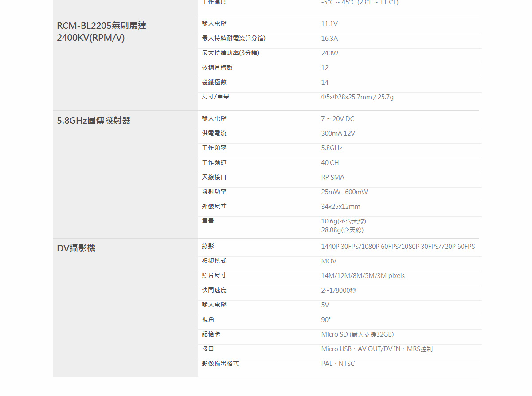
Task: Click the PAL、NTSC output format value
Action: click(338, 364)
